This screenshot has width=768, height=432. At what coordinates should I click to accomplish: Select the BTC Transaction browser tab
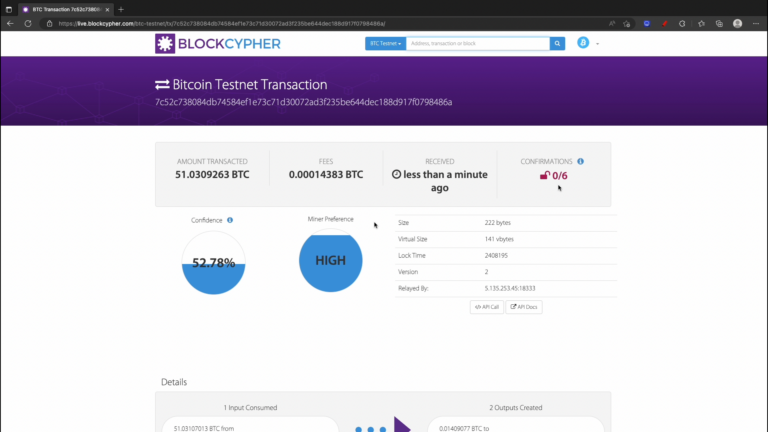[64, 9]
